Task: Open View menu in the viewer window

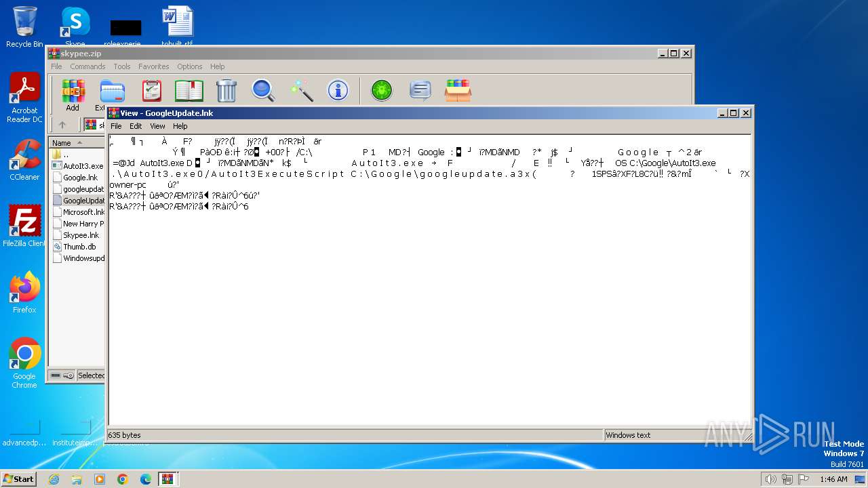Action: [157, 126]
